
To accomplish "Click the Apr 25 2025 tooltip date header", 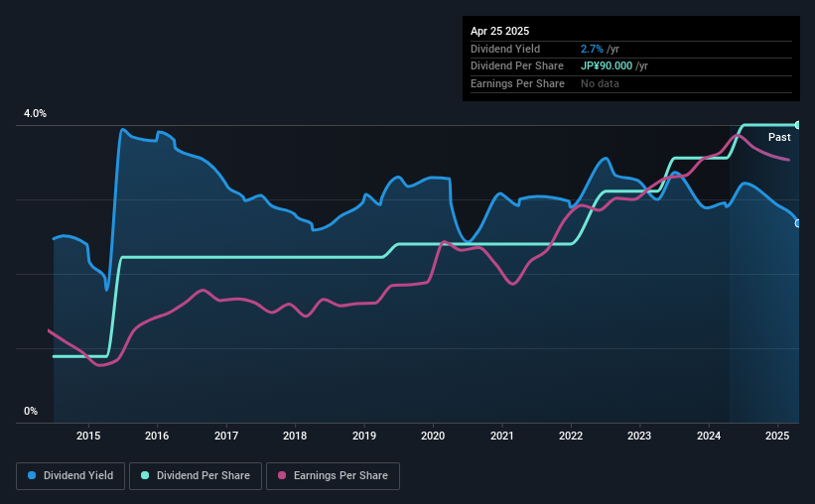I will click(499, 31).
